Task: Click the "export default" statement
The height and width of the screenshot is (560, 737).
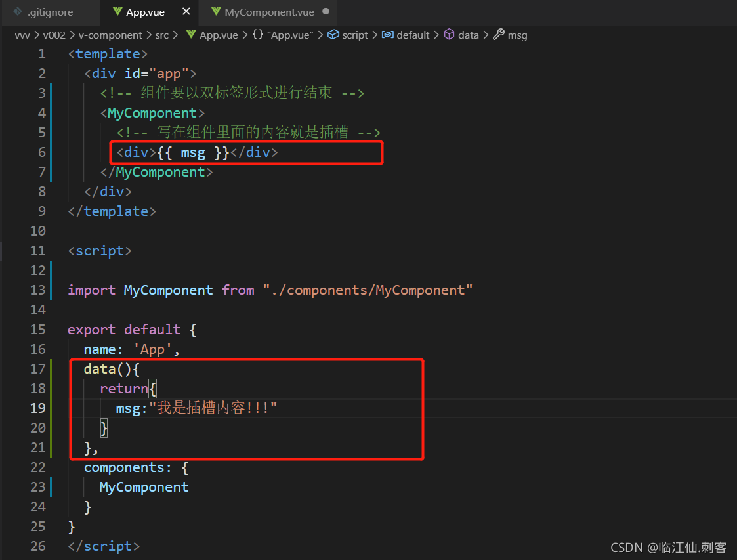Action: pos(124,330)
